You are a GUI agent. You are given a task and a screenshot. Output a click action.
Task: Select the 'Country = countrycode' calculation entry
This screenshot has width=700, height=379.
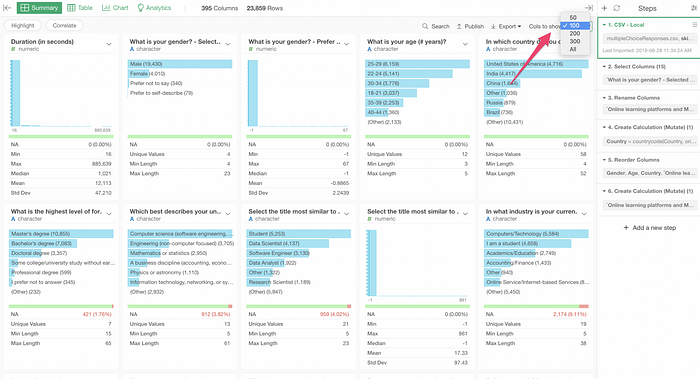(650, 141)
